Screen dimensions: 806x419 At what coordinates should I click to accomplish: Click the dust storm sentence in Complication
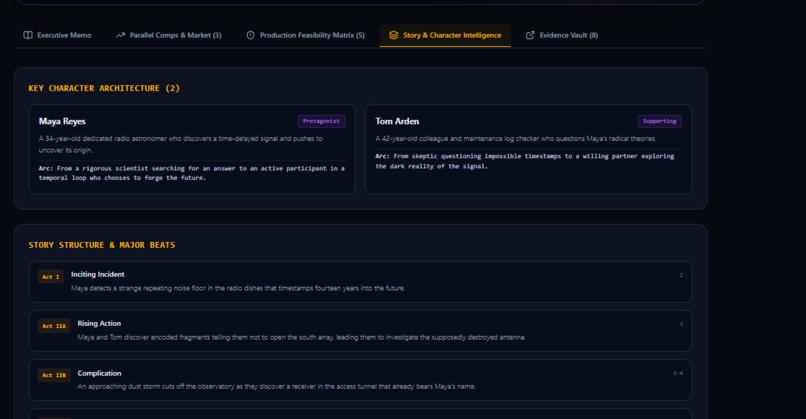(277, 387)
